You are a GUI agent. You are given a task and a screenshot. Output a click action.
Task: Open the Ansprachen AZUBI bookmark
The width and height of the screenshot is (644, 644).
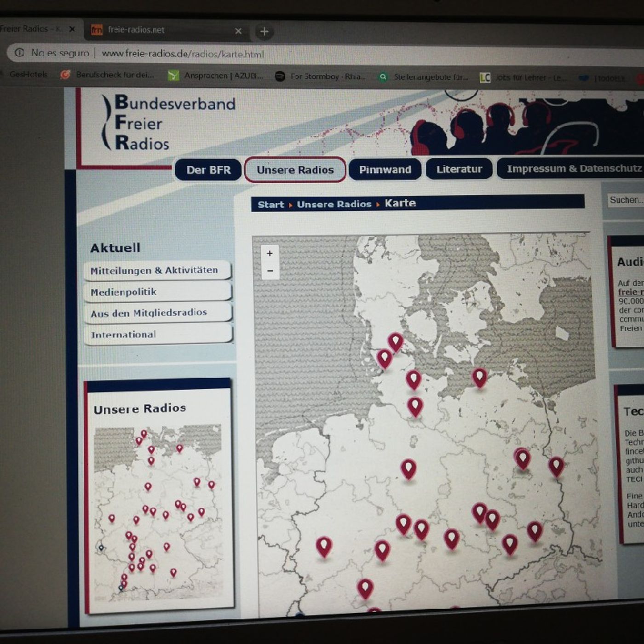pos(215,75)
